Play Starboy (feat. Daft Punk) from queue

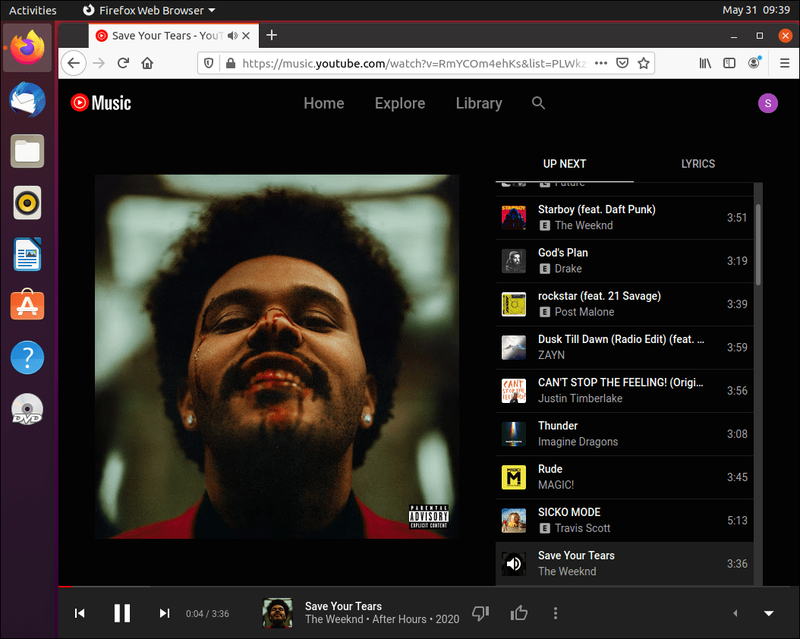click(624, 218)
